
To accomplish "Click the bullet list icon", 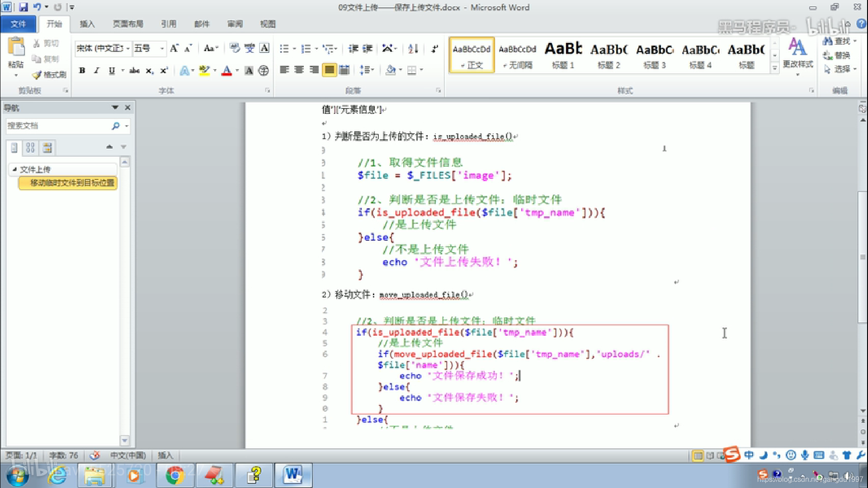I will [284, 48].
